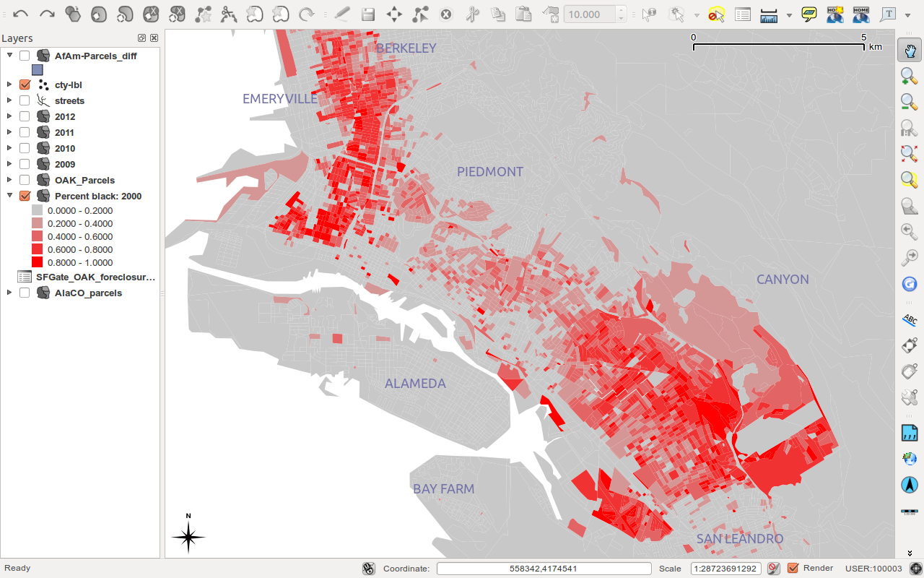Click the Show Bookmarks icon

tap(861, 14)
